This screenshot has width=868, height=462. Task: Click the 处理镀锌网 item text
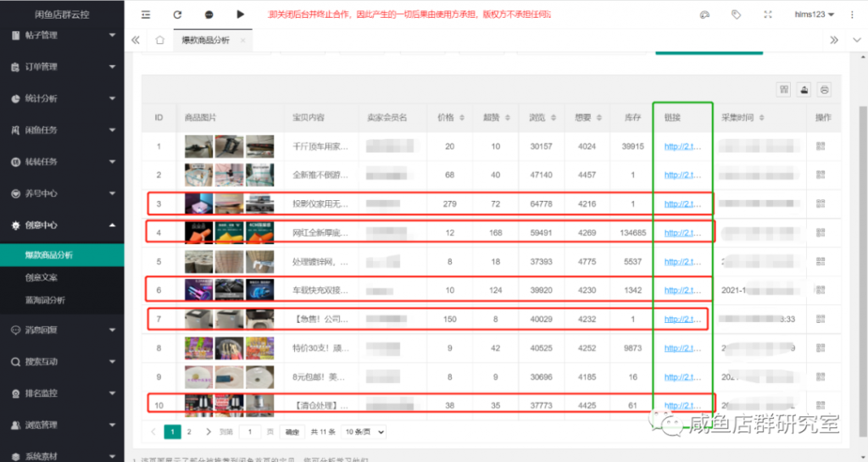pos(320,262)
